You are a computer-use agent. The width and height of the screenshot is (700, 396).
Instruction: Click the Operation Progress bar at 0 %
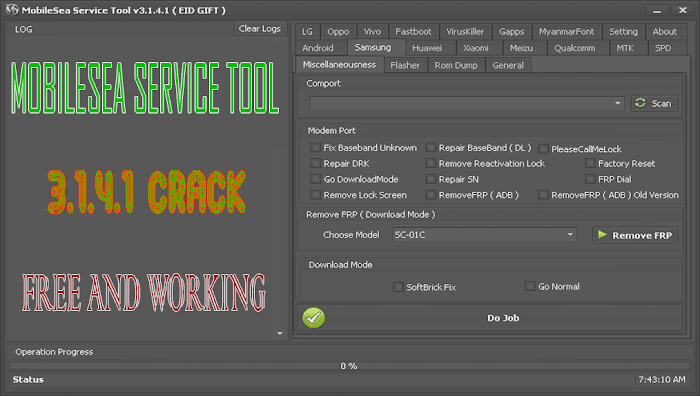coord(350,366)
